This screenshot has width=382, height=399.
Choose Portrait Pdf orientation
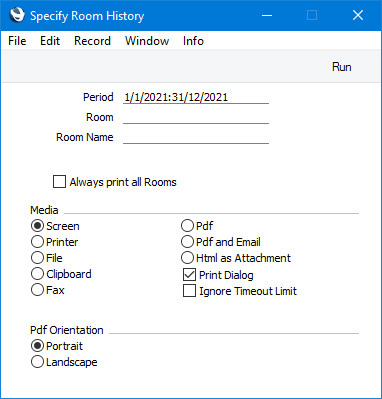(37, 346)
